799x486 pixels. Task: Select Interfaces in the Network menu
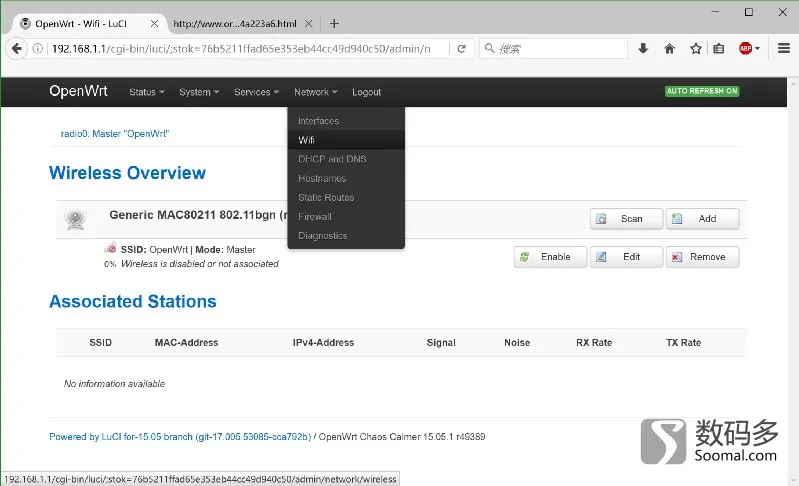[346, 121]
